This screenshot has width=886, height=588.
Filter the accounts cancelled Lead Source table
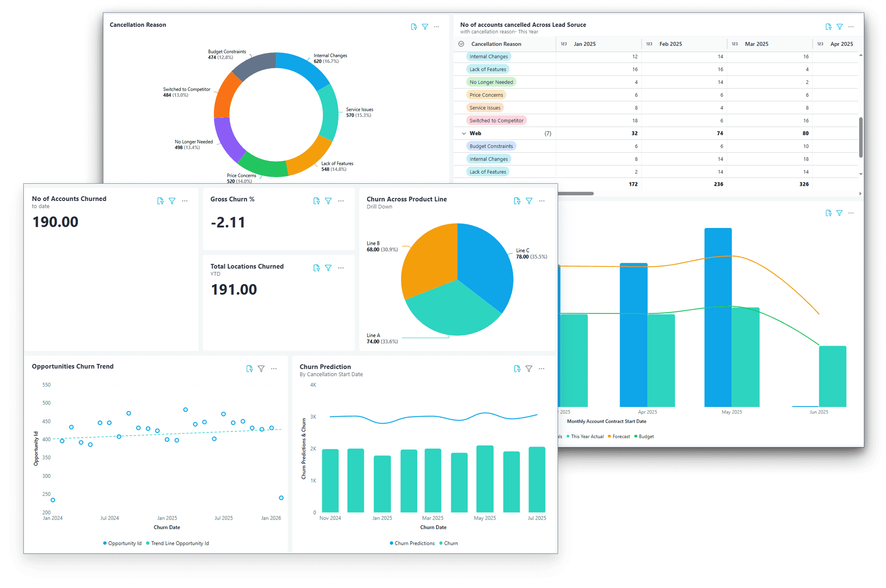click(840, 27)
